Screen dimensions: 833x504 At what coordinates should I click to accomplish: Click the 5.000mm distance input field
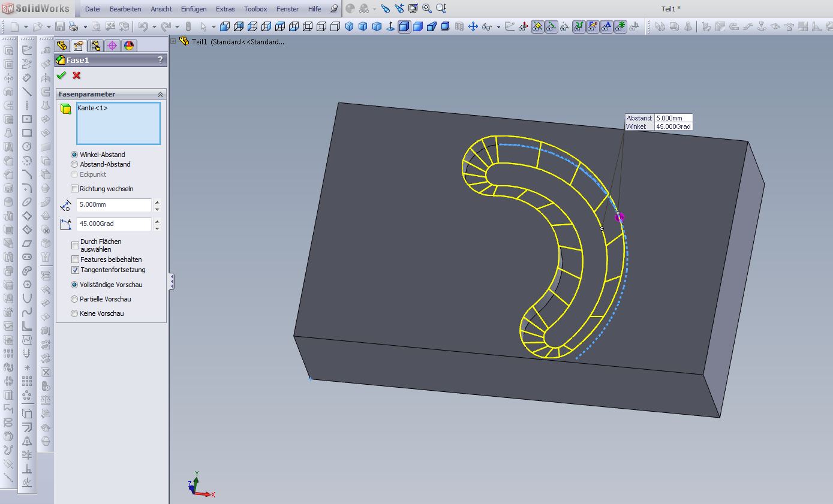(x=113, y=205)
